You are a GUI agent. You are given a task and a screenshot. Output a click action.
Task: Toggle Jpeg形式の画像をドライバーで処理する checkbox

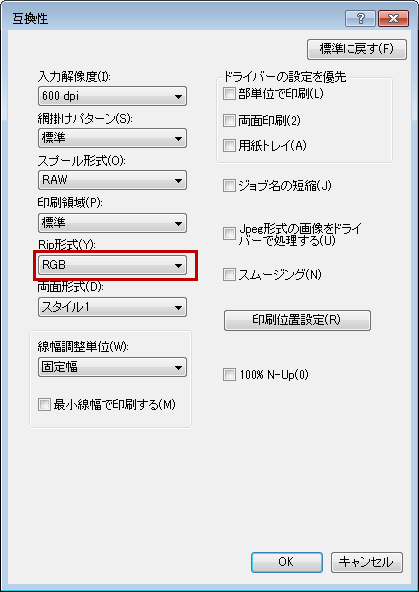click(229, 234)
